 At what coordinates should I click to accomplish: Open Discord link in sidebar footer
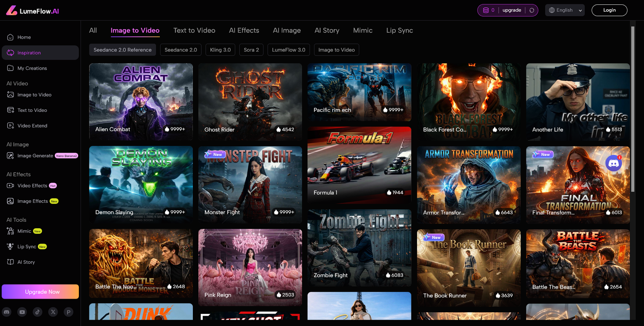tap(7, 312)
